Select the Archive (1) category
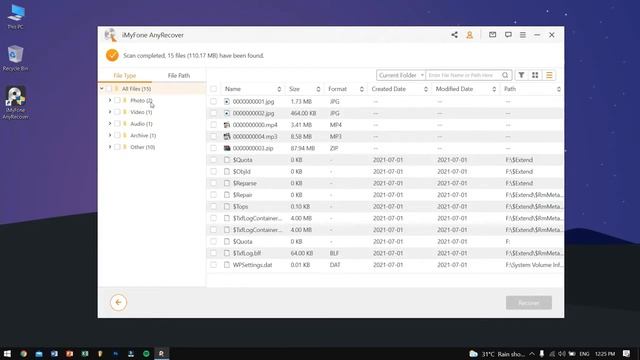This screenshot has height=360, width=640. (x=143, y=136)
